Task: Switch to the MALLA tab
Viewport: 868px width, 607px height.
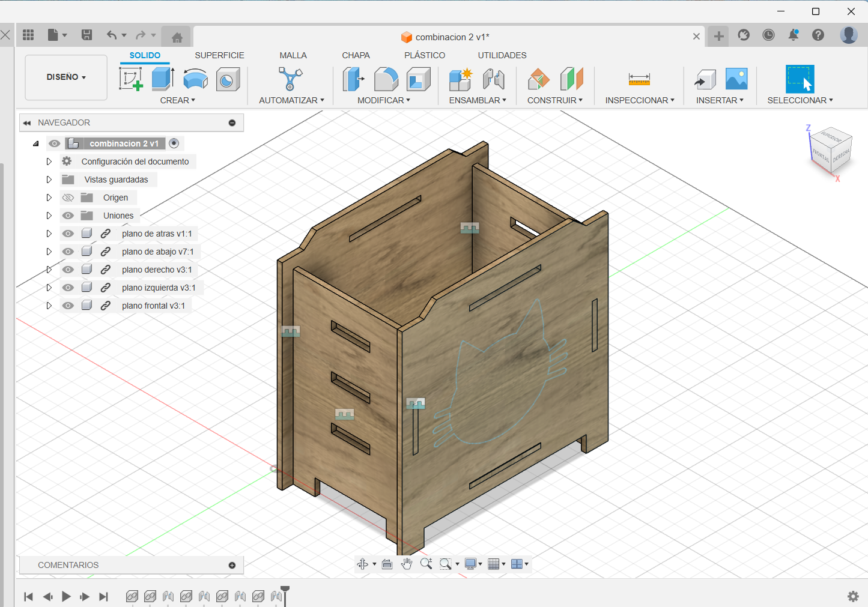Action: point(293,55)
